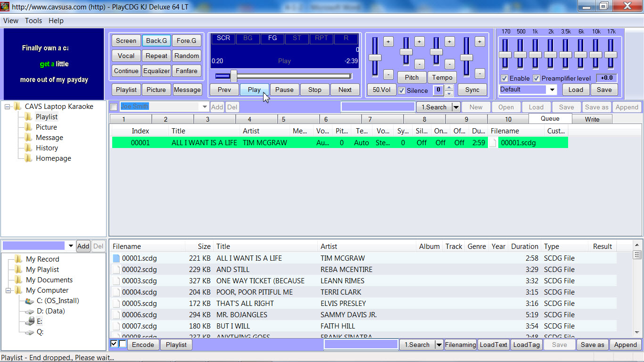Toggle the Repeat mode button
This screenshot has width=644, height=362.
157,56
